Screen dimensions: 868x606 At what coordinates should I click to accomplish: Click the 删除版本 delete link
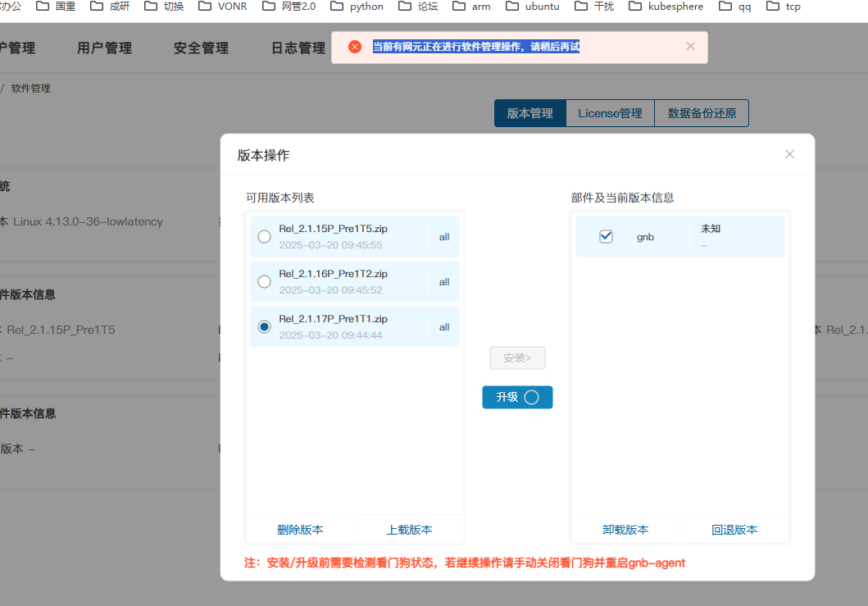[300, 530]
